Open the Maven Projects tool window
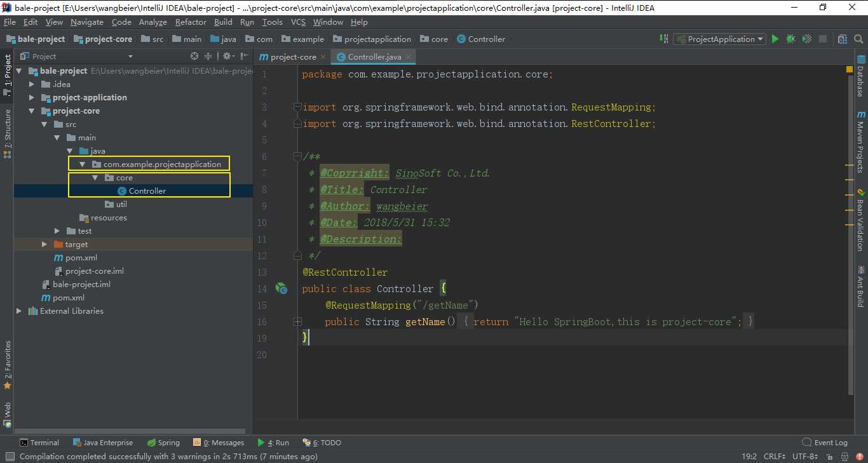 860,142
